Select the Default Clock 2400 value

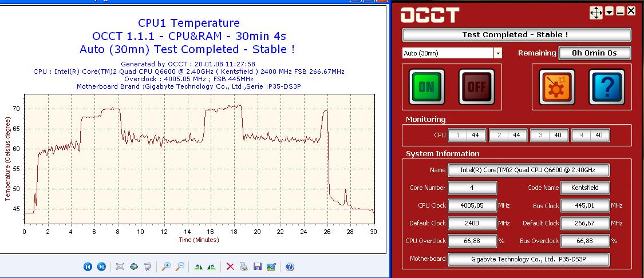click(472, 223)
